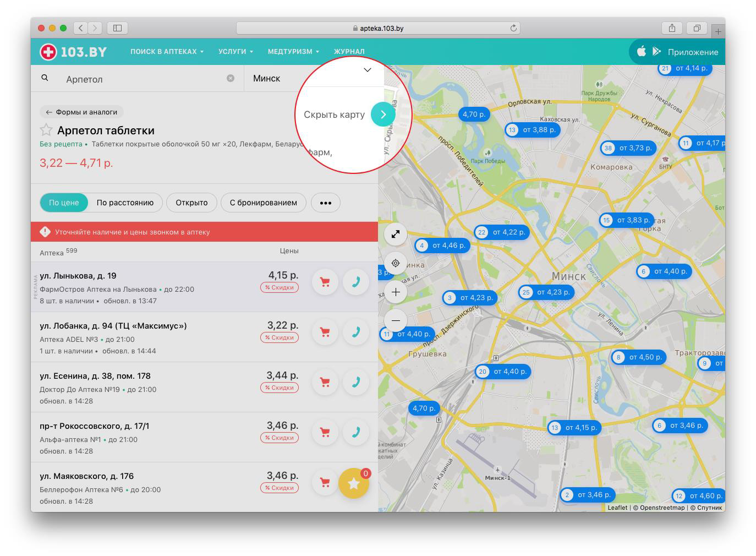Select map cluster 25 от 4,23 р.

pos(546,292)
